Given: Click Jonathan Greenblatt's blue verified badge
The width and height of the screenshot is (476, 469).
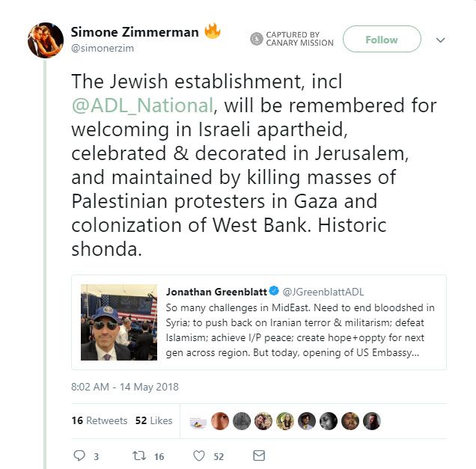Looking at the screenshot, I should [x=274, y=292].
